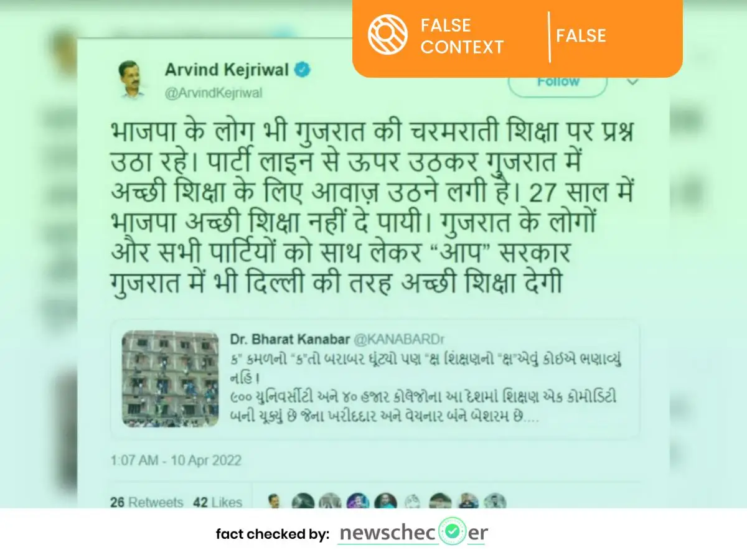This screenshot has height=560, width=747.
Task: Click the False Context magnifier icon
Action: [x=387, y=35]
